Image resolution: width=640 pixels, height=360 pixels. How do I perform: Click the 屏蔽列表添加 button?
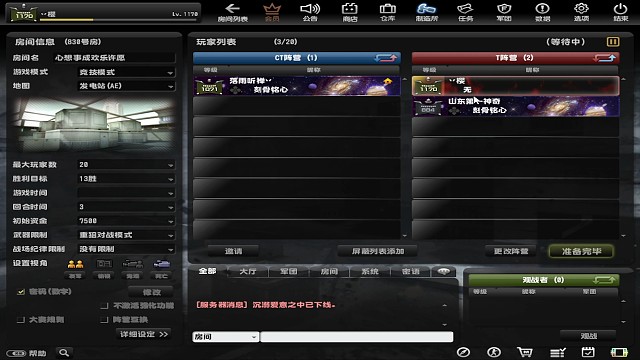tap(378, 251)
